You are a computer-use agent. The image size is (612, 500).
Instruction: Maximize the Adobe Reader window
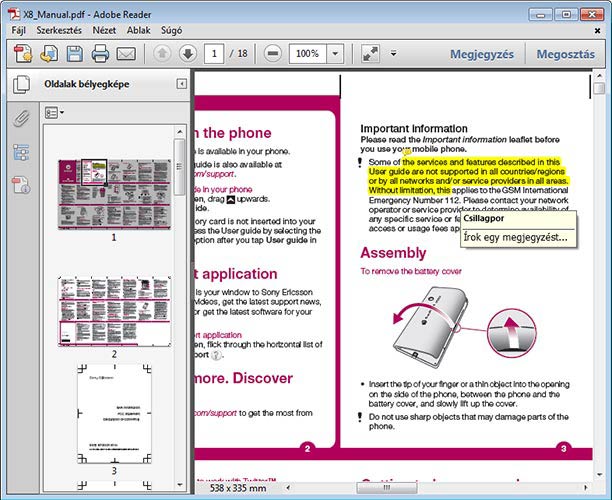click(566, 14)
